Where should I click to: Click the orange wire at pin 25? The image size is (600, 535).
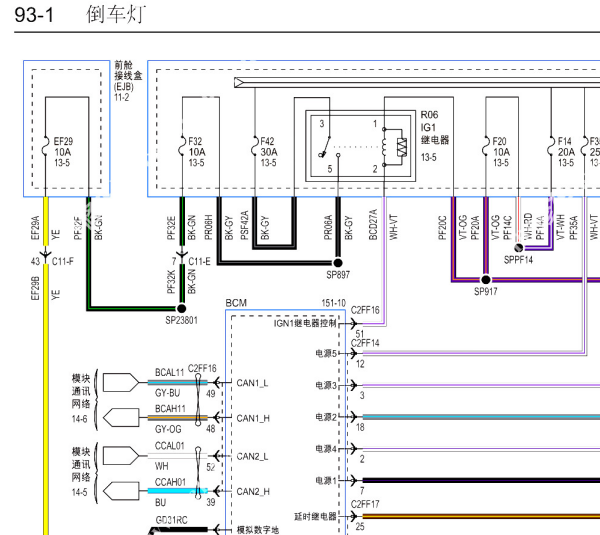(x=481, y=517)
